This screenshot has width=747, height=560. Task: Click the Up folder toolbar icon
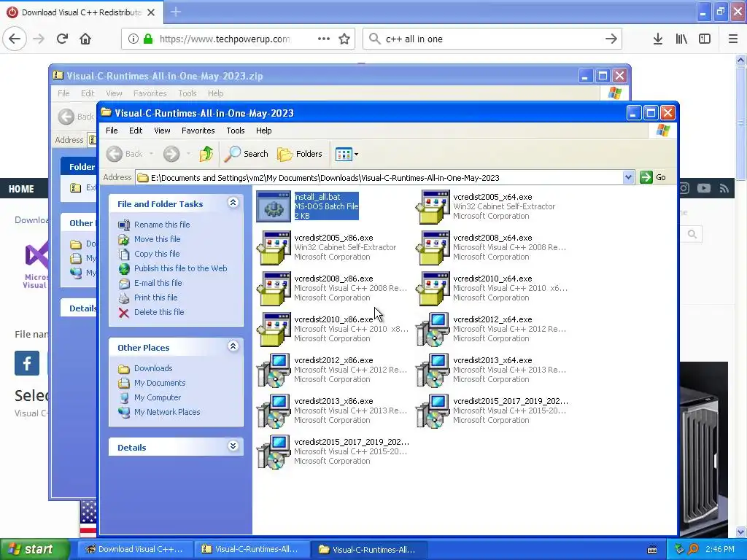tap(206, 154)
